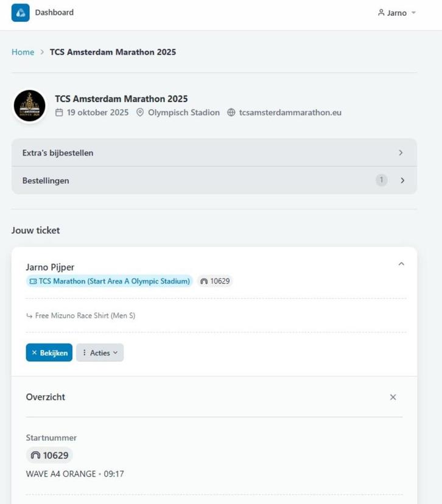Click the TCS Amsterdam Marathon event logo
Screen dimensions: 442x504
coord(30,106)
